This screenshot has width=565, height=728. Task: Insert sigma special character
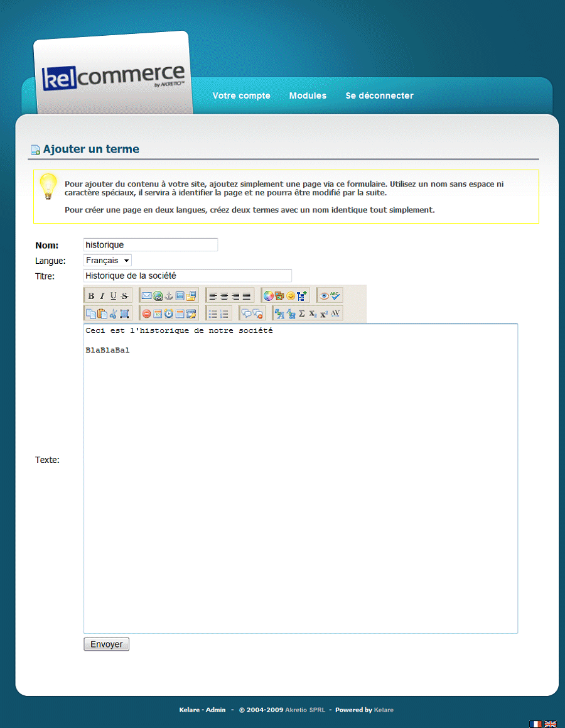[301, 313]
